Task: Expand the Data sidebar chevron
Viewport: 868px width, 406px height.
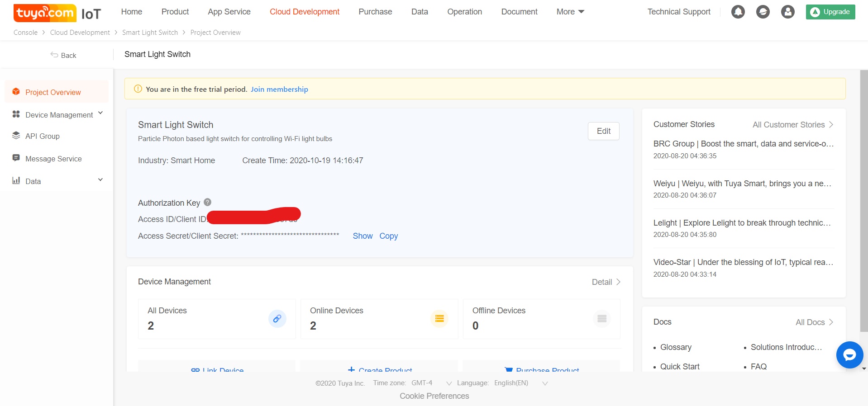Action: click(x=100, y=180)
